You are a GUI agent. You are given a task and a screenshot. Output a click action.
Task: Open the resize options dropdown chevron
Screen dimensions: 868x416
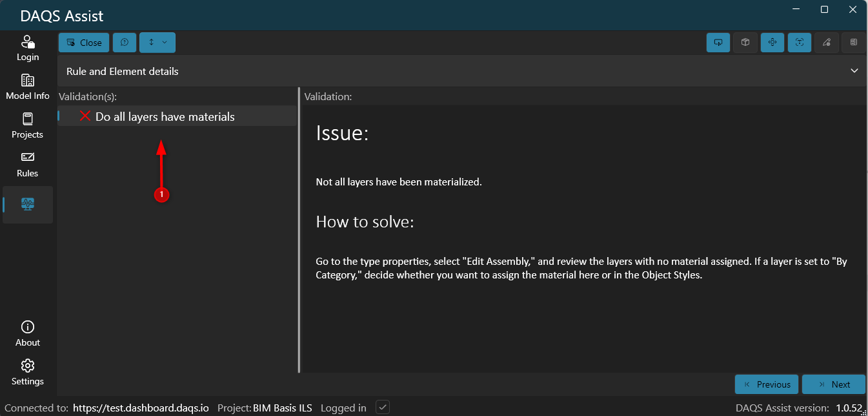pos(164,42)
